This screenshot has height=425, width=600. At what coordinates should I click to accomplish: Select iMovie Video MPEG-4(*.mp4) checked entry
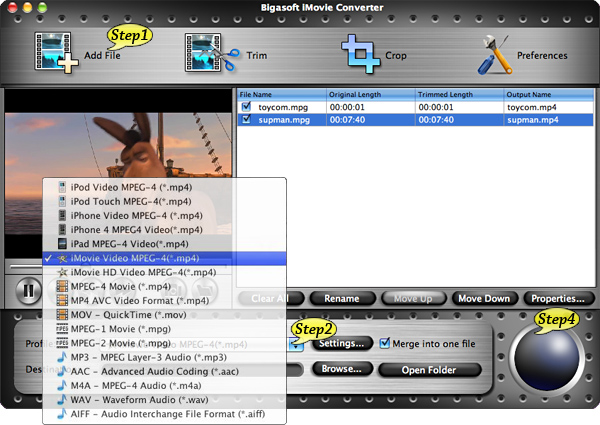(x=164, y=258)
